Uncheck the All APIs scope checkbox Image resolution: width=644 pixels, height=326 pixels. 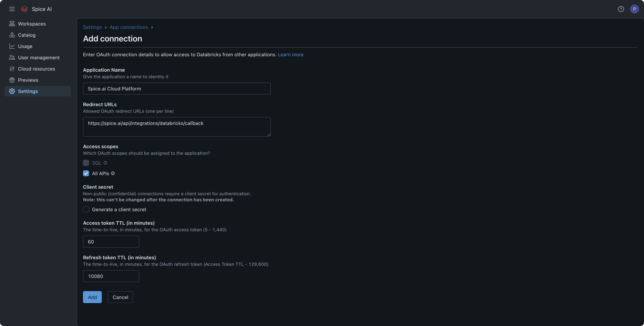(x=86, y=173)
